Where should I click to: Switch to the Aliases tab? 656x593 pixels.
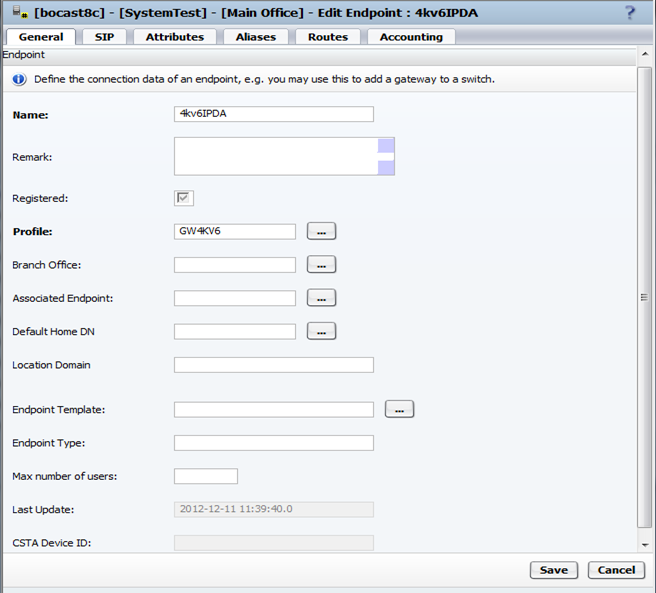coord(256,37)
